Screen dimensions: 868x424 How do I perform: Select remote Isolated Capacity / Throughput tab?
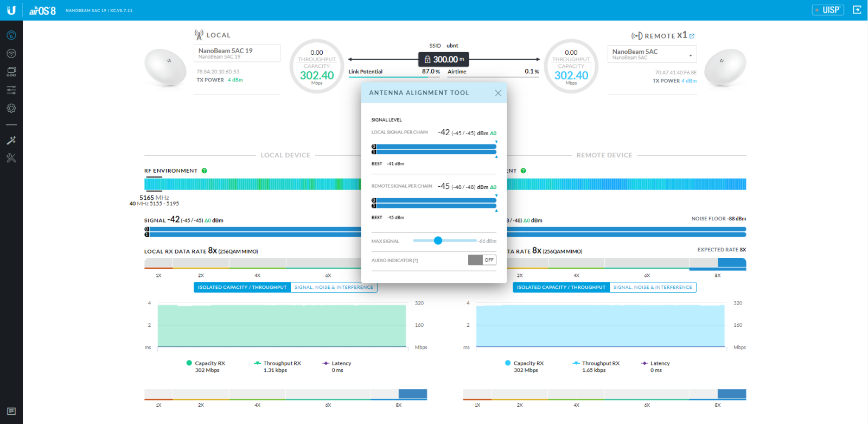[x=561, y=287]
